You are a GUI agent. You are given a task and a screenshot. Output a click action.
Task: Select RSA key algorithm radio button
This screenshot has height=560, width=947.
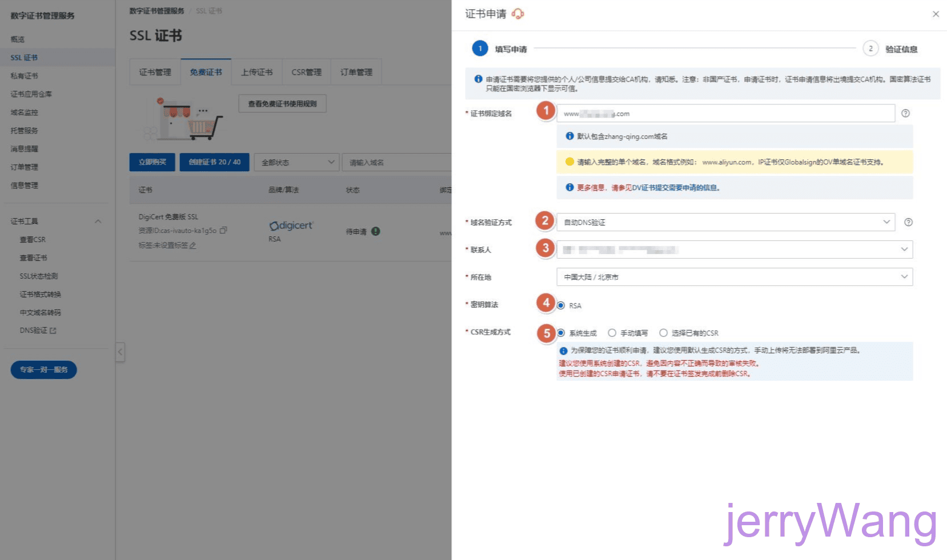click(561, 305)
